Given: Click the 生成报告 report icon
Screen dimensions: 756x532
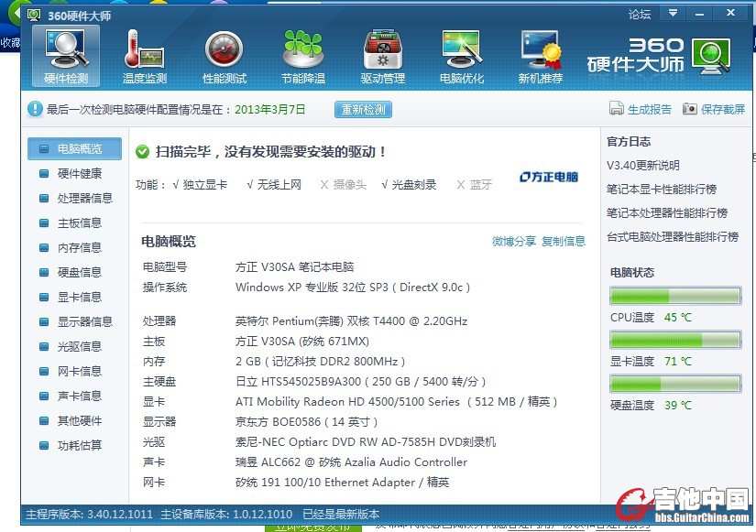Looking at the screenshot, I should tap(617, 110).
